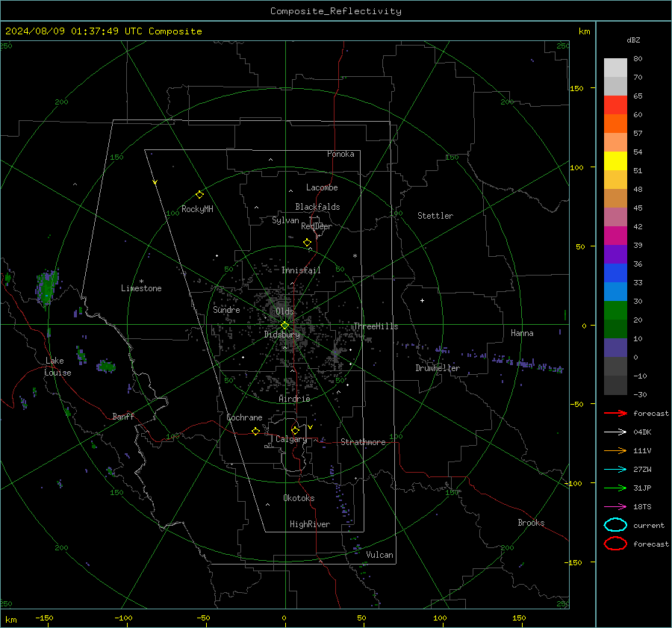Select the yellow diamond marker above Calgary
The image size is (672, 628).
tap(295, 430)
